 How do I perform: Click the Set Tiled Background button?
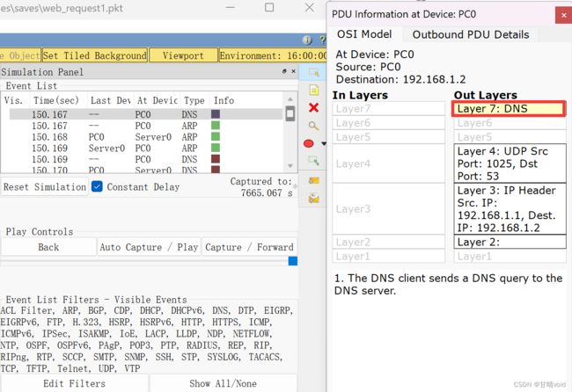coord(95,55)
